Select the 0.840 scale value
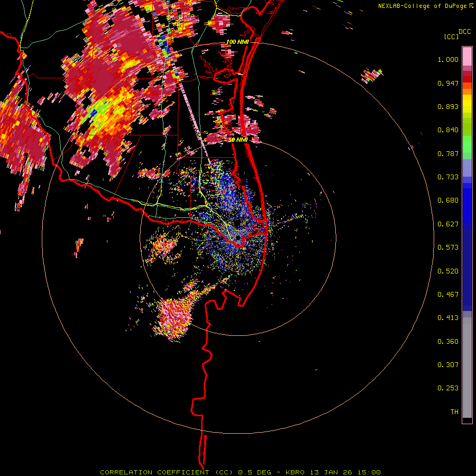 pyautogui.click(x=448, y=130)
